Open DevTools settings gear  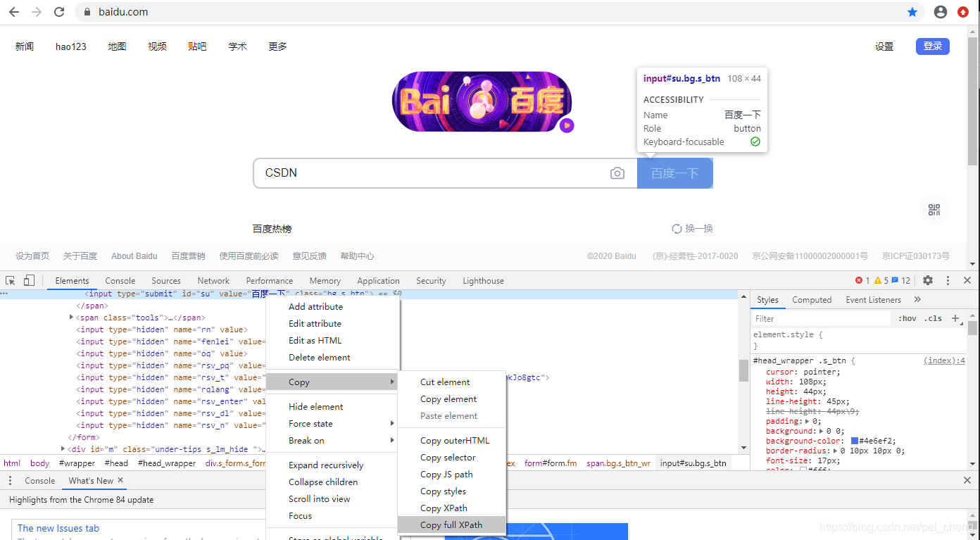pos(928,280)
